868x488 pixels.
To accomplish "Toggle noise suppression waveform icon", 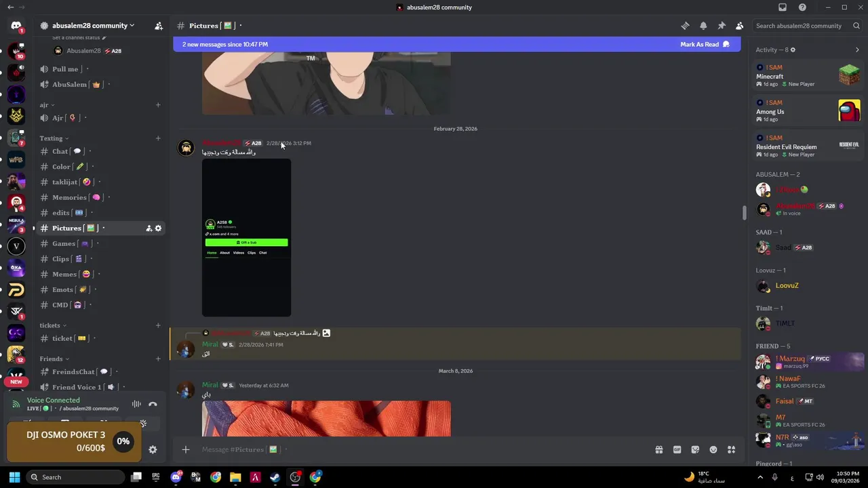I will (x=136, y=404).
